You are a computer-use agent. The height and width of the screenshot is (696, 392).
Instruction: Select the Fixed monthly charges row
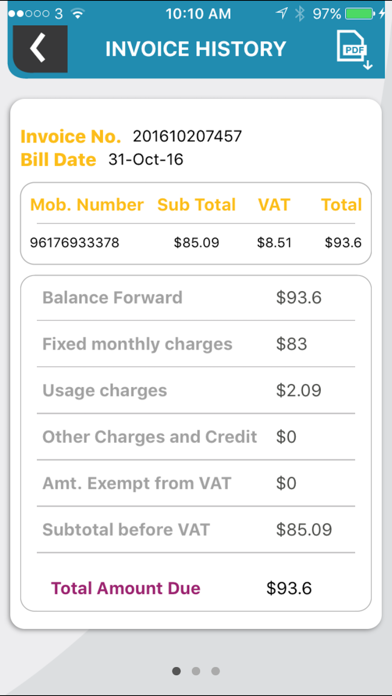click(x=196, y=344)
